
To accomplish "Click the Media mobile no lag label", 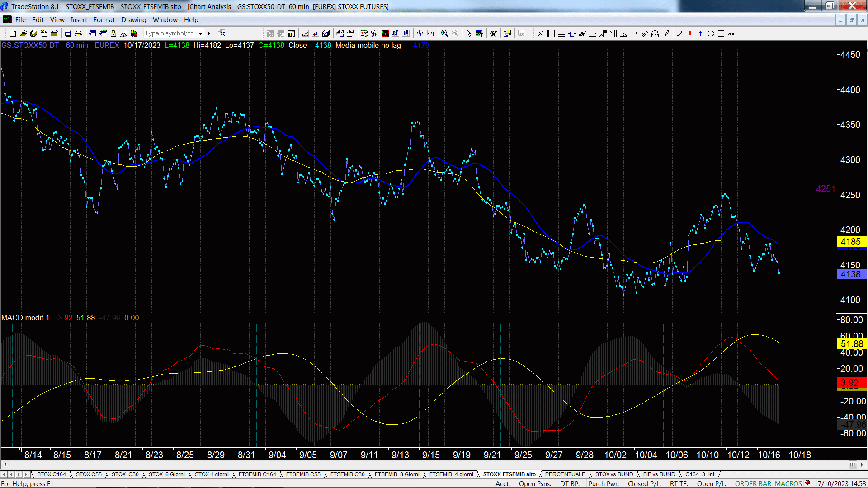I will [368, 45].
